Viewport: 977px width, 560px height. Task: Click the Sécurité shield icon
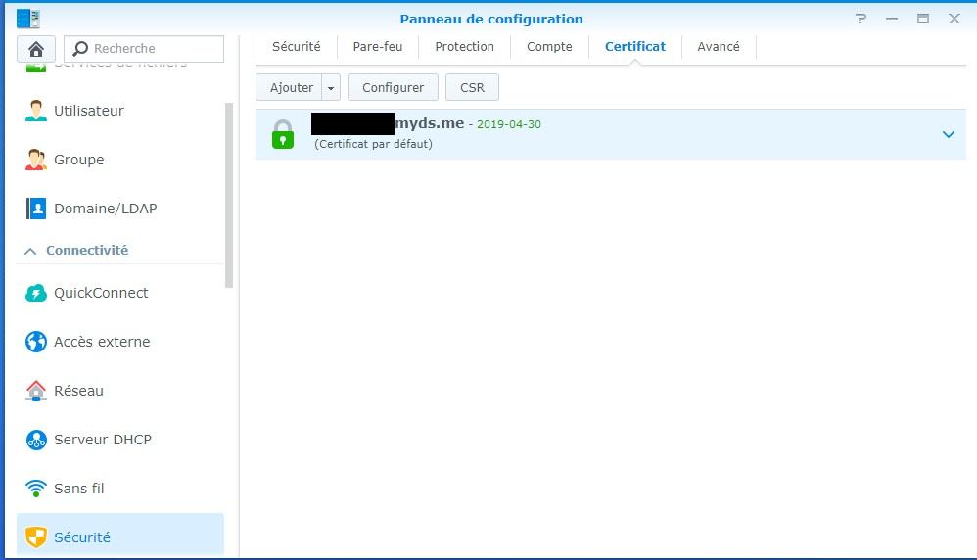pos(36,537)
